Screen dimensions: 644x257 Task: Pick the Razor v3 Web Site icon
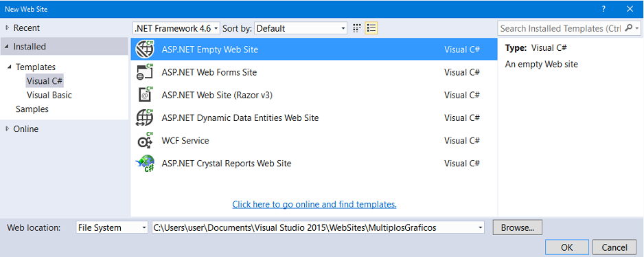tap(145, 95)
